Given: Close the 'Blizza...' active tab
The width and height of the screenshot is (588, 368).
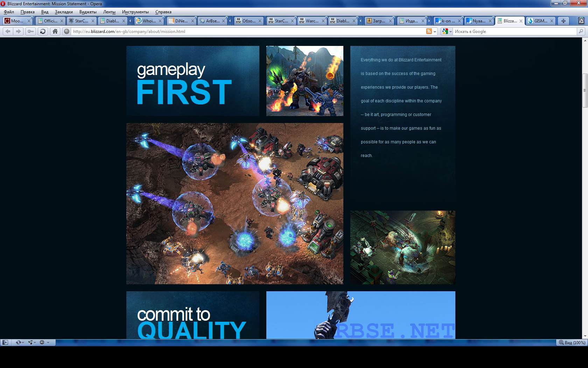Looking at the screenshot, I should pyautogui.click(x=521, y=21).
